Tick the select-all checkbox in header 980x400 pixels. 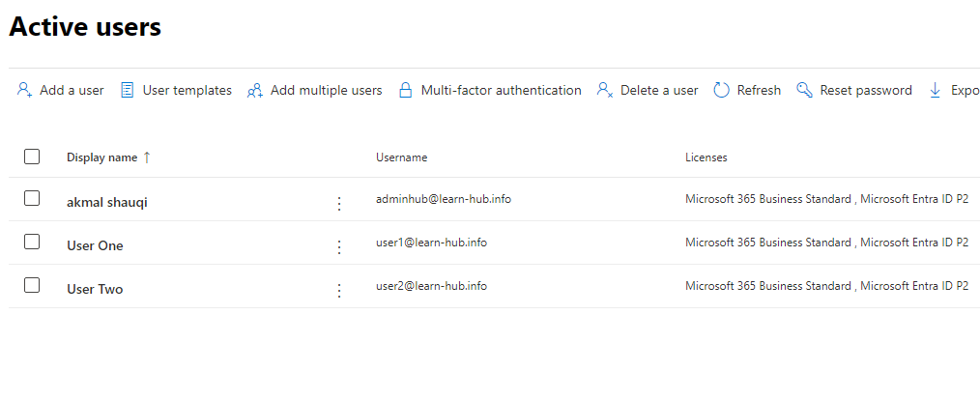pos(32,157)
